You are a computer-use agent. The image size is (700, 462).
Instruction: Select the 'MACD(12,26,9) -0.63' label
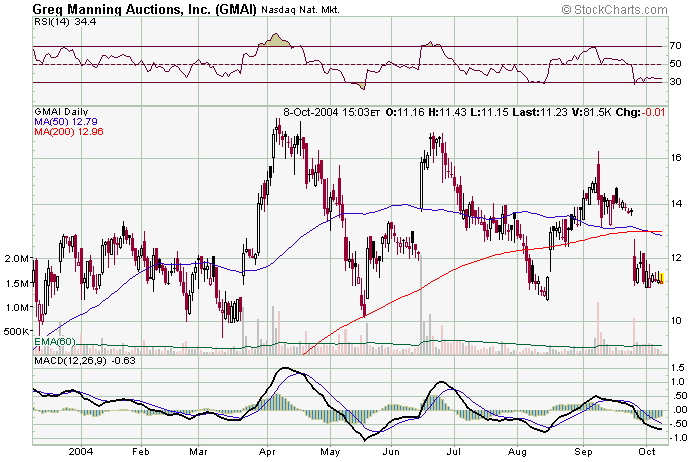(84, 360)
